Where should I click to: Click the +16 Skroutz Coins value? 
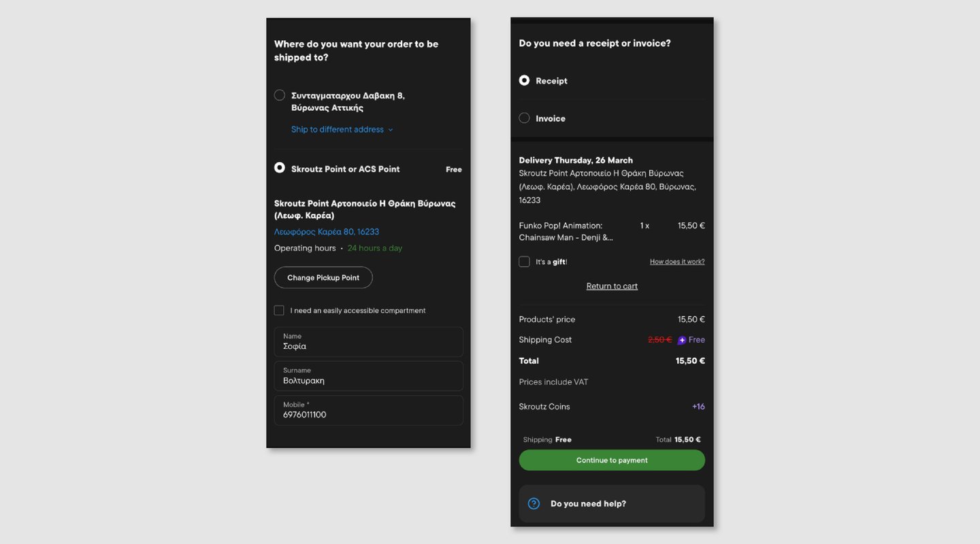(698, 407)
